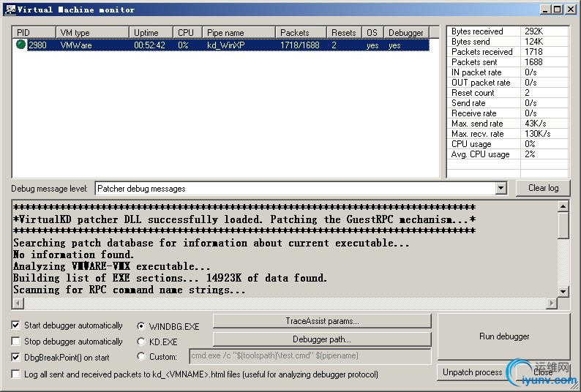581x392 pixels.
Task: Sort VM list by PID column header
Action: point(34,33)
